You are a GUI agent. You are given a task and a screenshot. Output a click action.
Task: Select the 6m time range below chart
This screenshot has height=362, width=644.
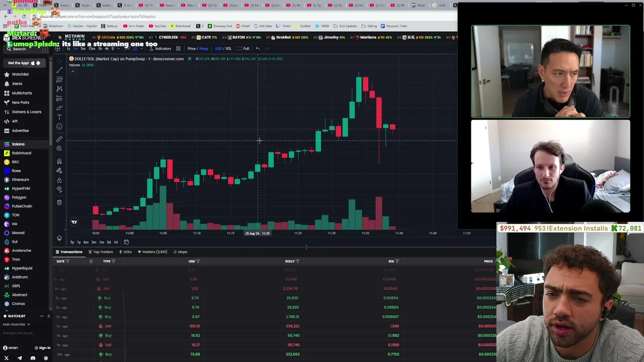[86, 242]
